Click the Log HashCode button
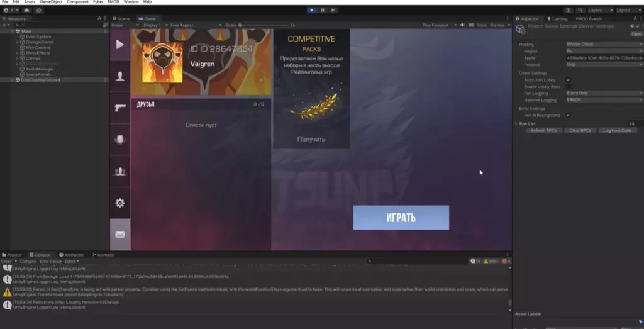 click(617, 131)
